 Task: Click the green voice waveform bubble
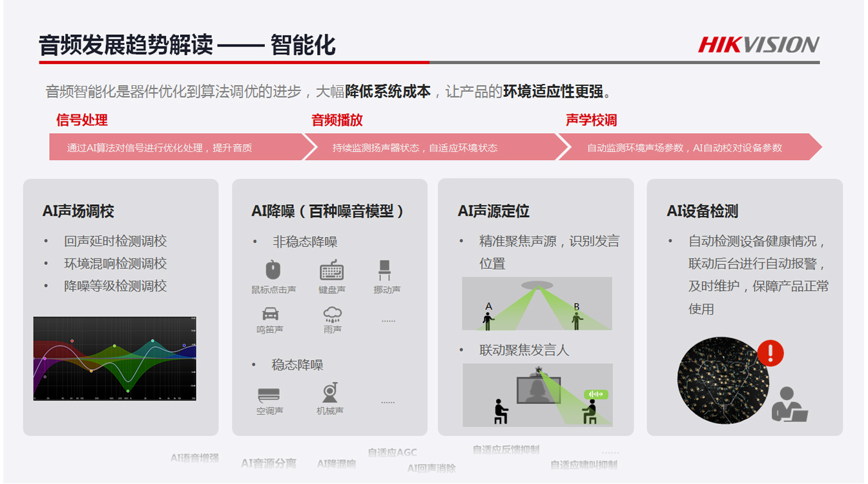click(595, 394)
